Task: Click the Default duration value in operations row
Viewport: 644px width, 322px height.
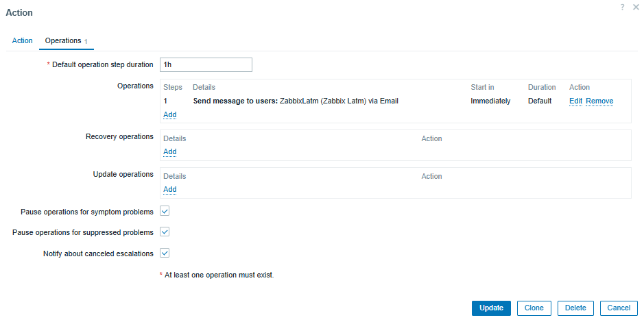Action: click(x=540, y=101)
